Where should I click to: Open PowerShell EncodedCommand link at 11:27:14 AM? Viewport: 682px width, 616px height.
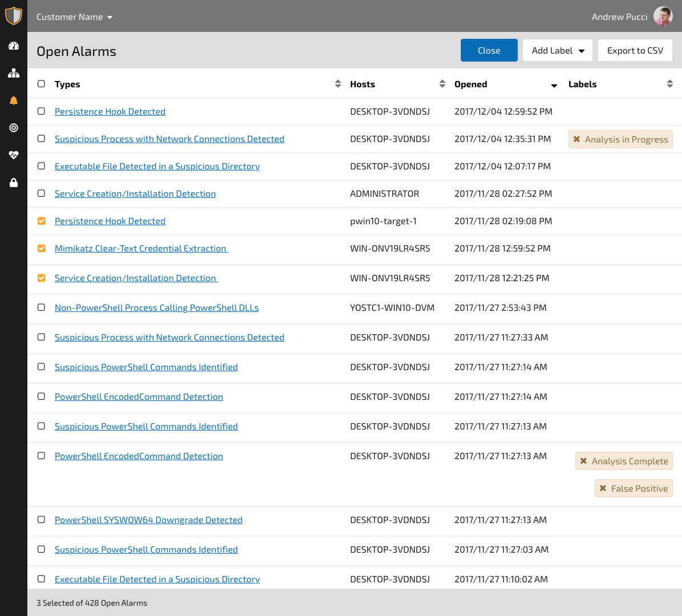139,397
